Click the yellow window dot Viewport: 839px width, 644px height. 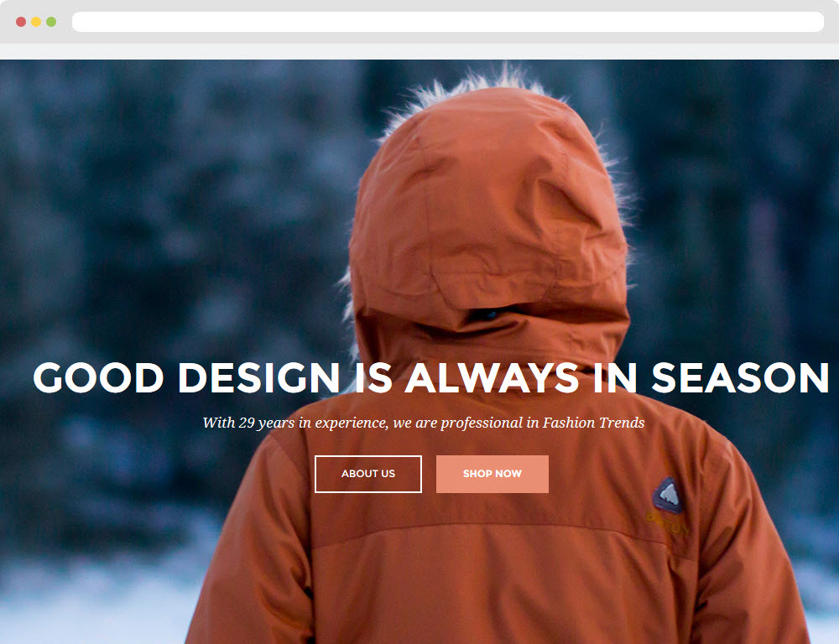(x=36, y=22)
